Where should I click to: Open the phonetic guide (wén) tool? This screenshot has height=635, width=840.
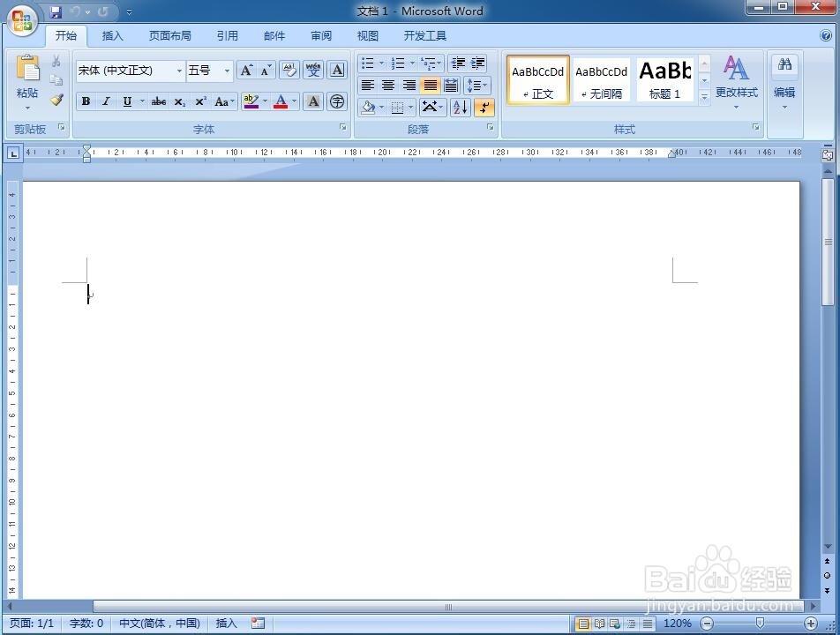coord(313,71)
